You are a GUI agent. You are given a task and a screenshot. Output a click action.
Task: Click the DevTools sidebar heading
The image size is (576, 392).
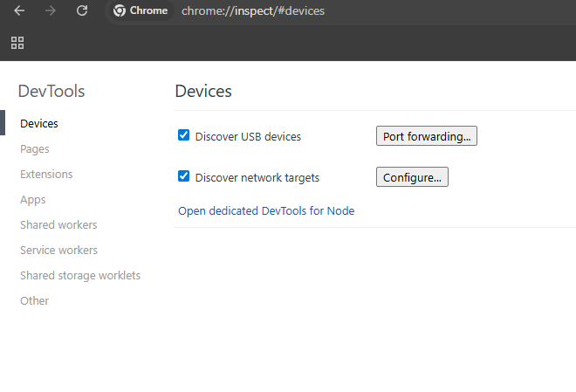pyautogui.click(x=51, y=91)
